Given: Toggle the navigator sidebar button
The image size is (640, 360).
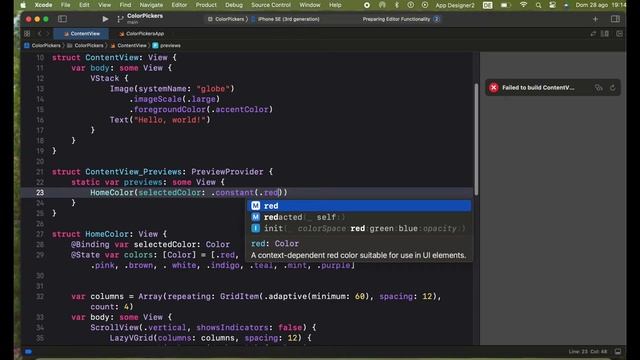Looking at the screenshot, I should point(62,19).
